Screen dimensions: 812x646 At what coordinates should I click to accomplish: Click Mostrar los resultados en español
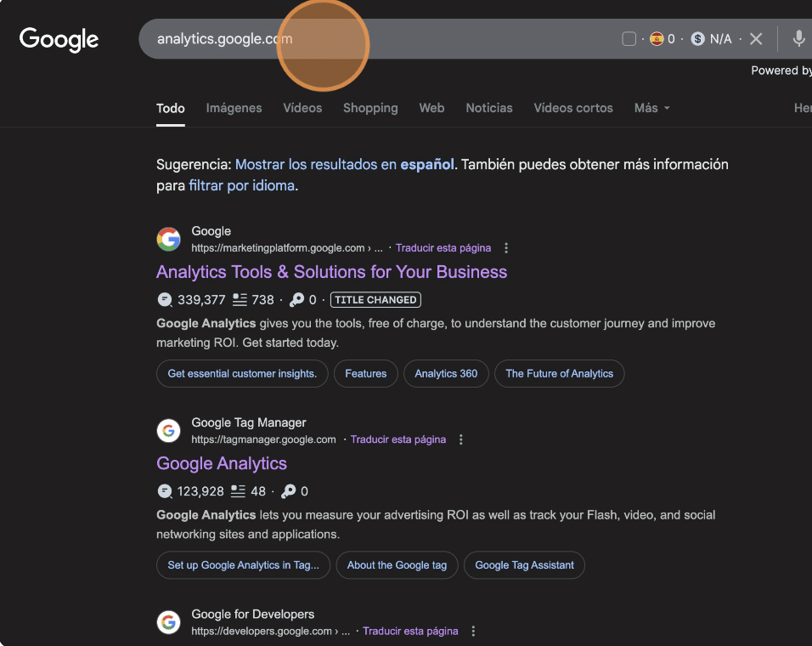click(x=345, y=164)
